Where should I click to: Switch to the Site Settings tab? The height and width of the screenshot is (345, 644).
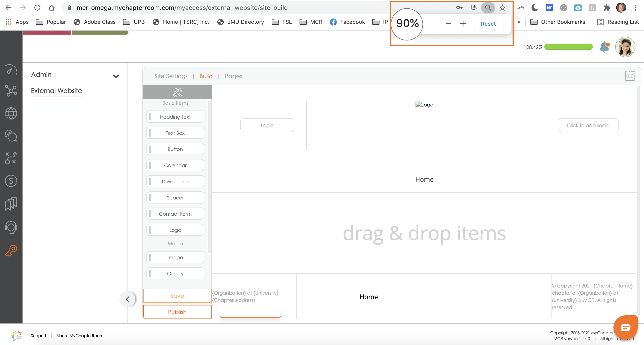click(x=171, y=76)
